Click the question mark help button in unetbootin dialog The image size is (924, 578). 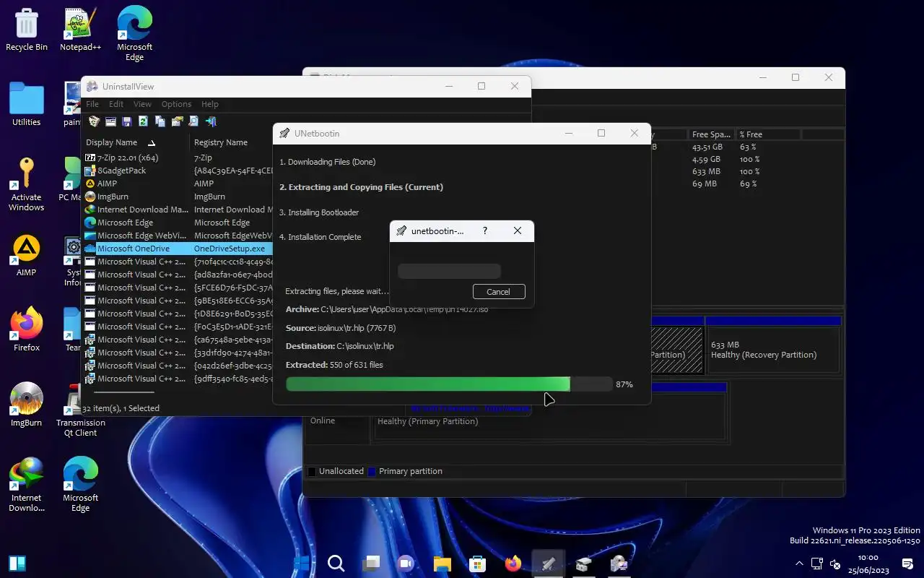(x=484, y=231)
